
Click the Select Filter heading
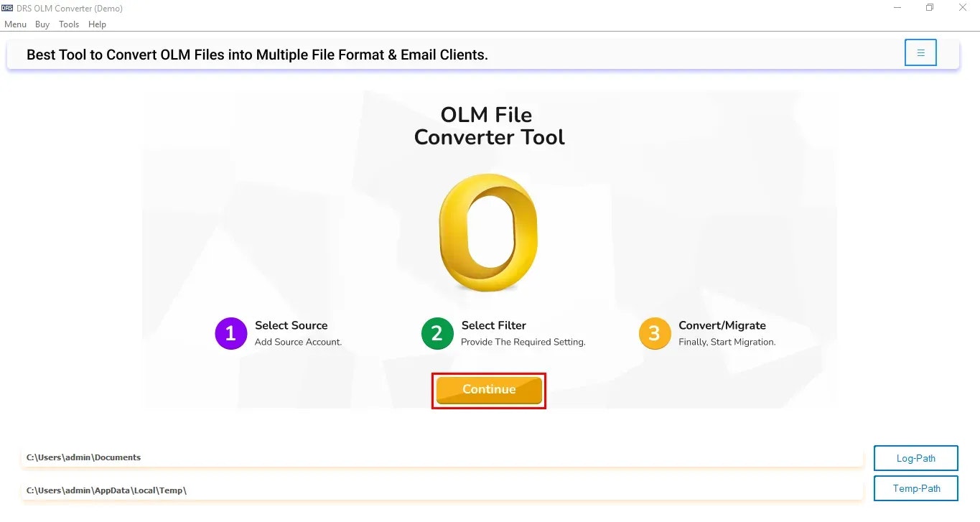[x=494, y=325]
